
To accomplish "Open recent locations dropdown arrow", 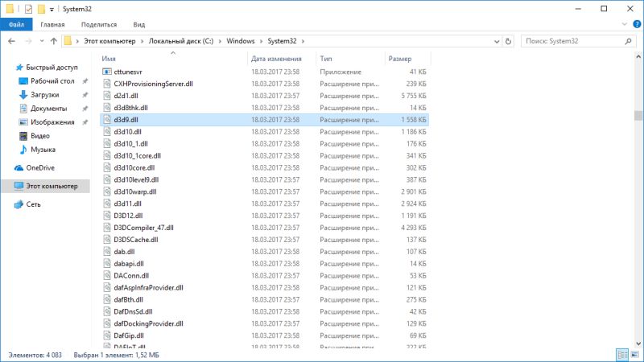I will tap(42, 41).
